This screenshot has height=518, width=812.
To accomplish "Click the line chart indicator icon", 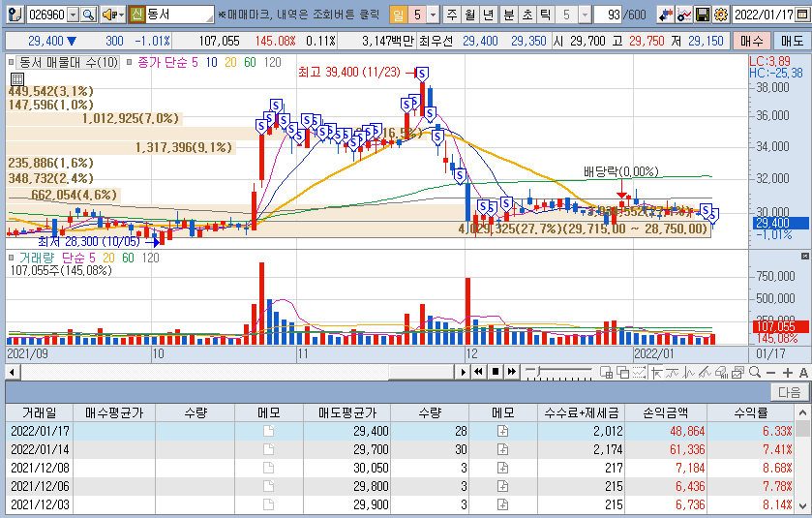I will click(684, 15).
